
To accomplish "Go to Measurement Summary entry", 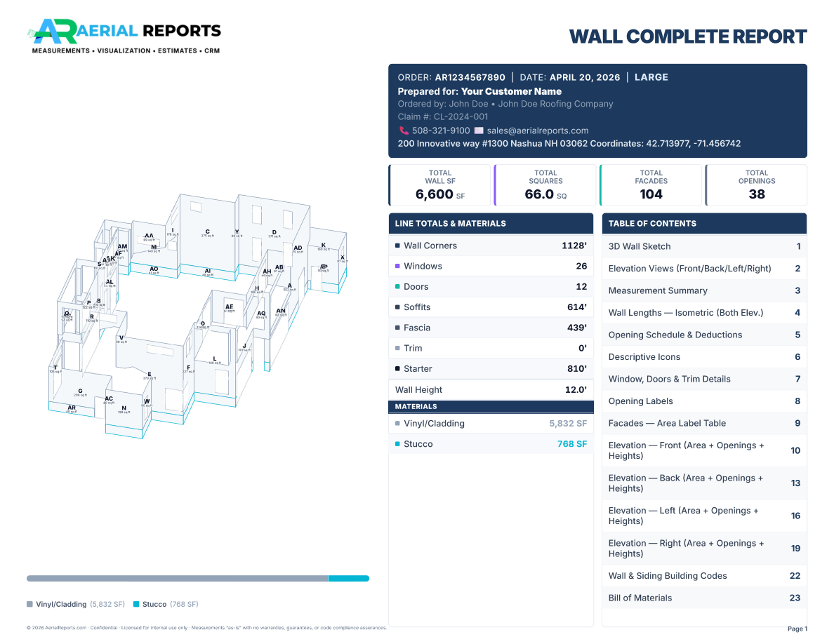I will coord(704,290).
